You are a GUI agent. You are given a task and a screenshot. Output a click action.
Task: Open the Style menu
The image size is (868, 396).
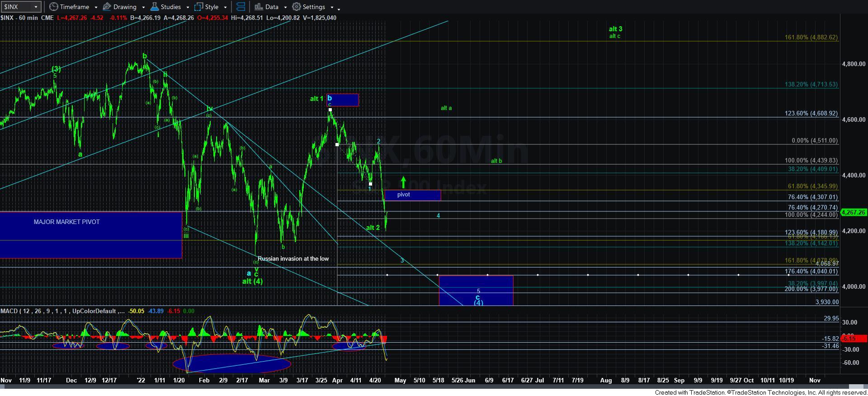point(207,7)
